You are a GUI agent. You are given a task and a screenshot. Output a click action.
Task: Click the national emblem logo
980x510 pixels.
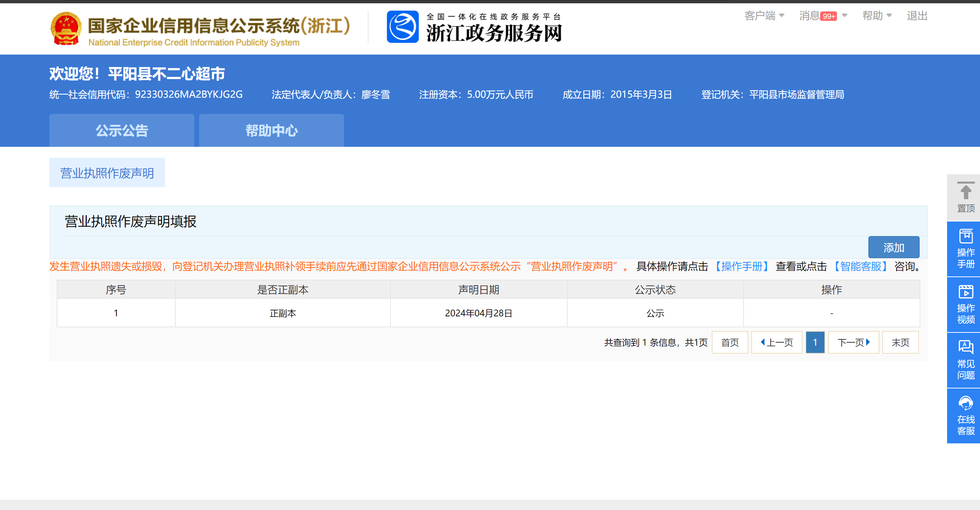(66, 29)
